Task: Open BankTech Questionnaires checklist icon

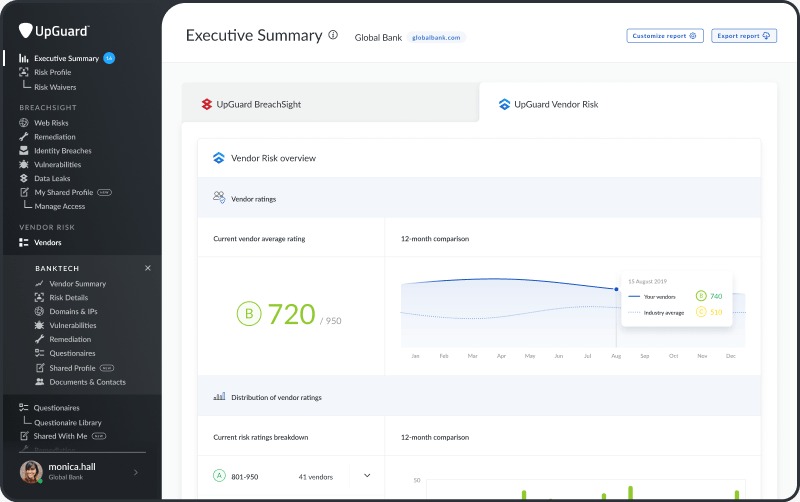Action: point(39,353)
